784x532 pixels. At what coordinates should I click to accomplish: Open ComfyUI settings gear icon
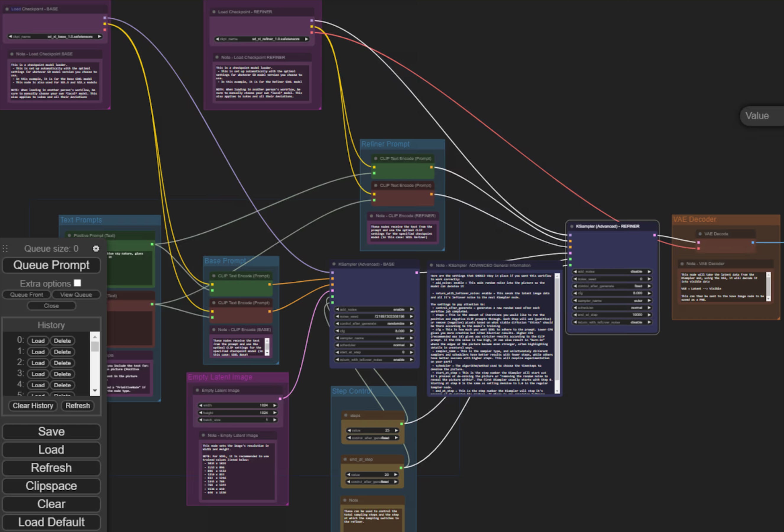[x=96, y=249]
